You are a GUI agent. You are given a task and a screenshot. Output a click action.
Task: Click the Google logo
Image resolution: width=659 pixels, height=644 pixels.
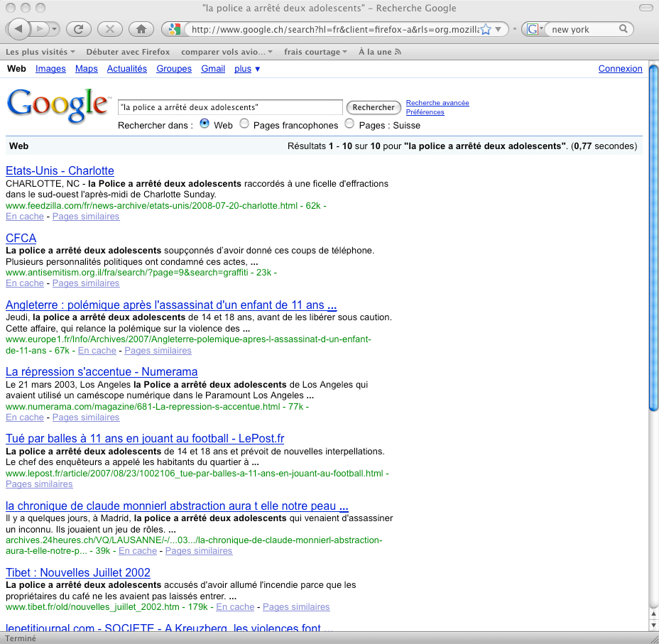58,105
